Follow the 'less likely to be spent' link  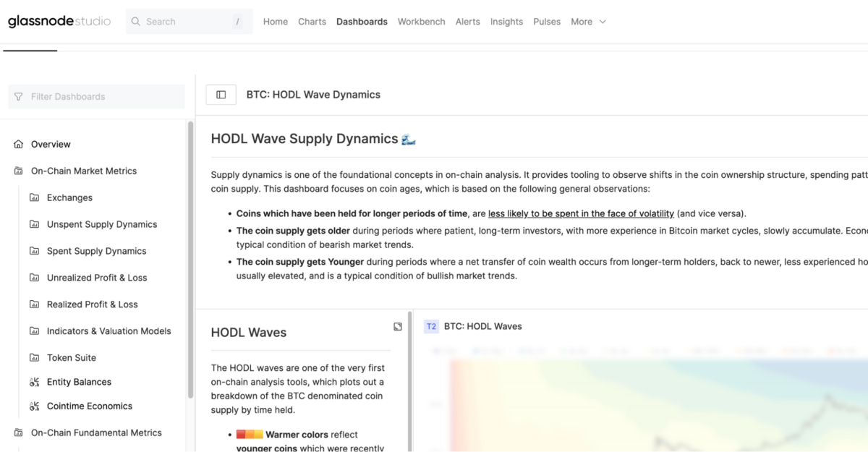coord(581,214)
